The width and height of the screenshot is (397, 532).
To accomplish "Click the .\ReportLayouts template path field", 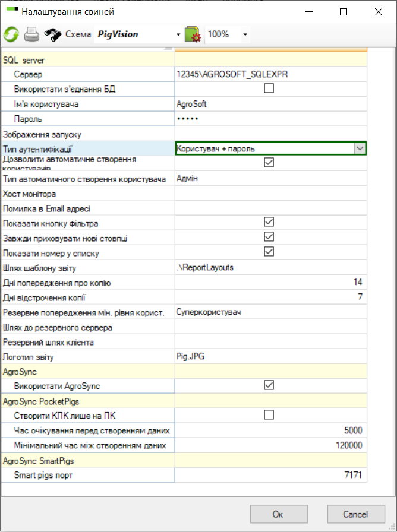I will pos(270,267).
